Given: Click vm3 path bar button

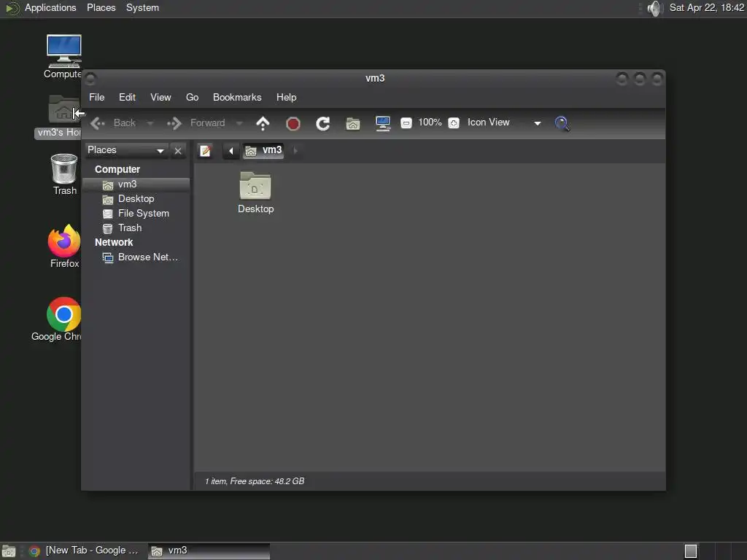Looking at the screenshot, I should pos(263,150).
